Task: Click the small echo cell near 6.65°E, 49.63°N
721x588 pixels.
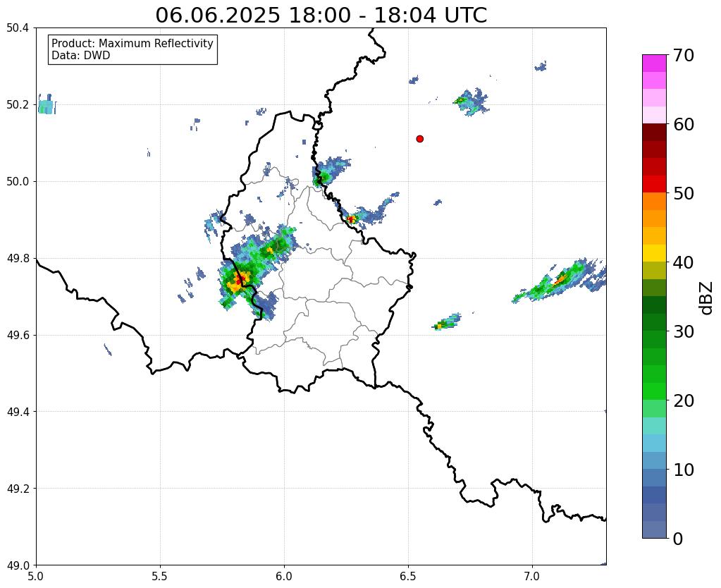Action: [446, 321]
